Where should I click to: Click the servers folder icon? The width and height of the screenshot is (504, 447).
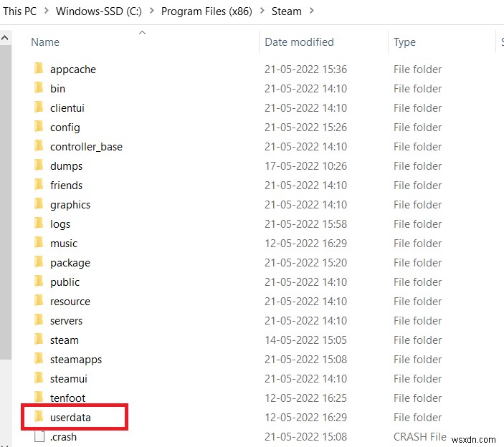click(x=39, y=319)
